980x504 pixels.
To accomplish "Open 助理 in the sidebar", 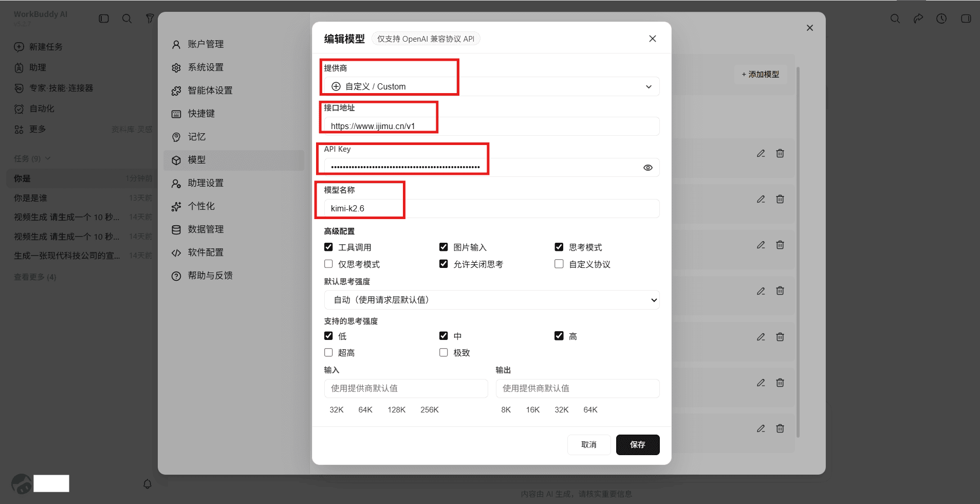I will click(30, 67).
